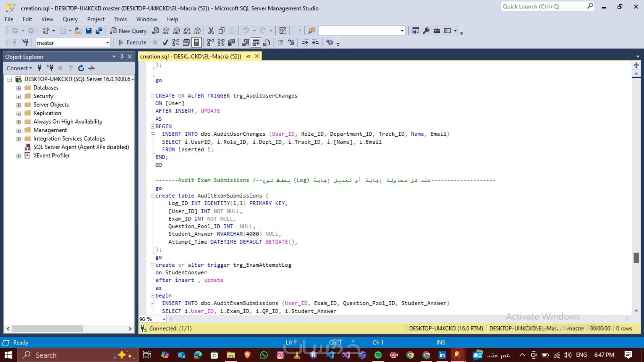
Task: Open the Edit menu
Action: 27,19
